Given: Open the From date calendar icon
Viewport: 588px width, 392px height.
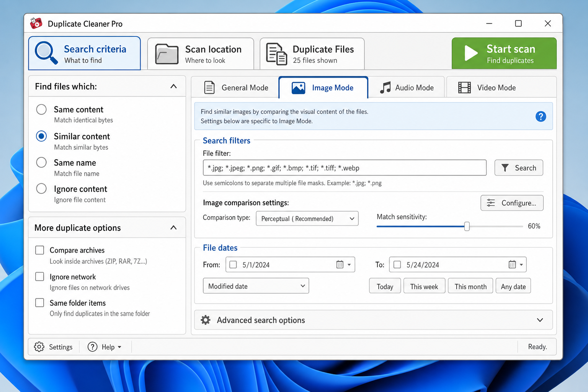Looking at the screenshot, I should [x=340, y=265].
